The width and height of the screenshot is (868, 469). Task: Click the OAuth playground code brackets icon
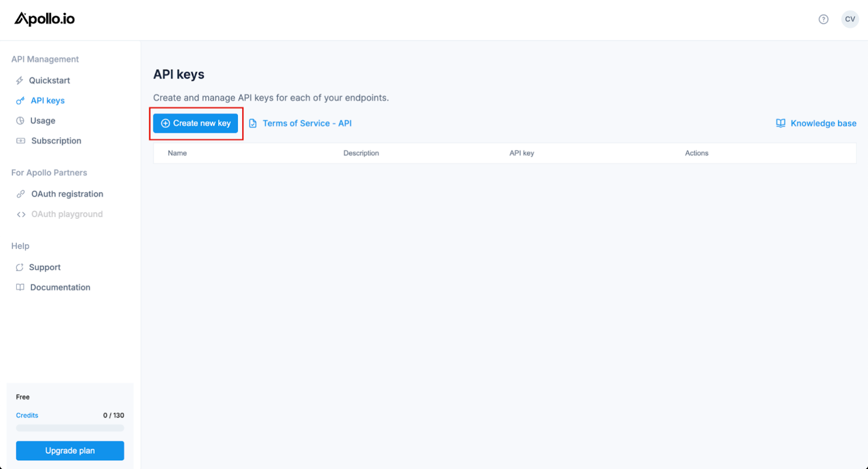[x=21, y=214]
